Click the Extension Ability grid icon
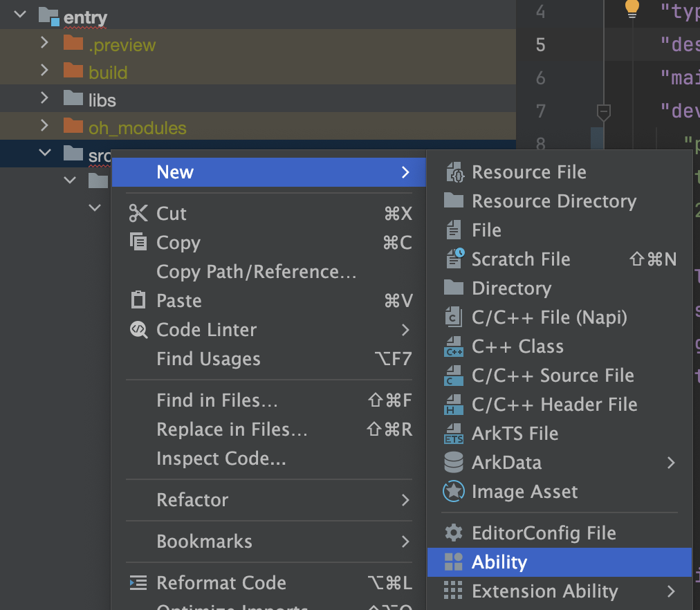The image size is (700, 610). pyautogui.click(x=453, y=591)
